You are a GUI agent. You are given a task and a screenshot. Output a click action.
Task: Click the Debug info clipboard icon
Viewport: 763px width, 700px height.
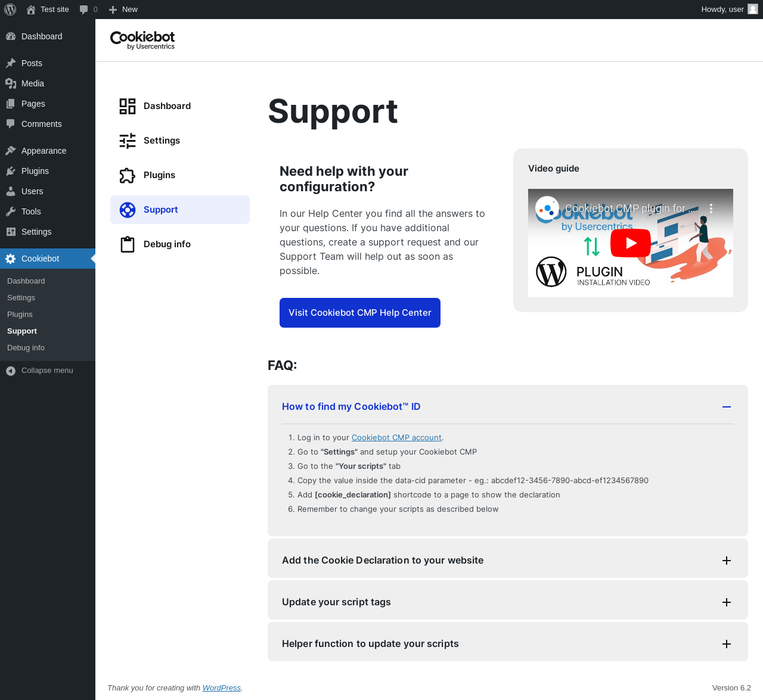click(x=128, y=244)
